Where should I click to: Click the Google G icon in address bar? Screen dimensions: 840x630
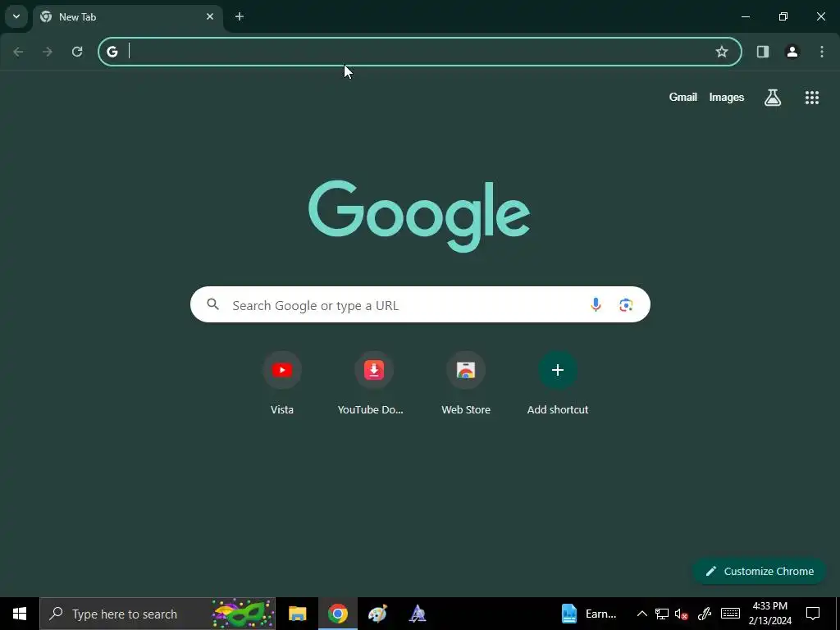point(112,52)
